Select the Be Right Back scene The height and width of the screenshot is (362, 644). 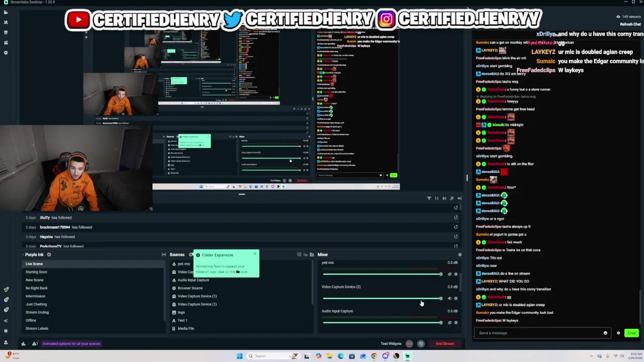pos(94,288)
